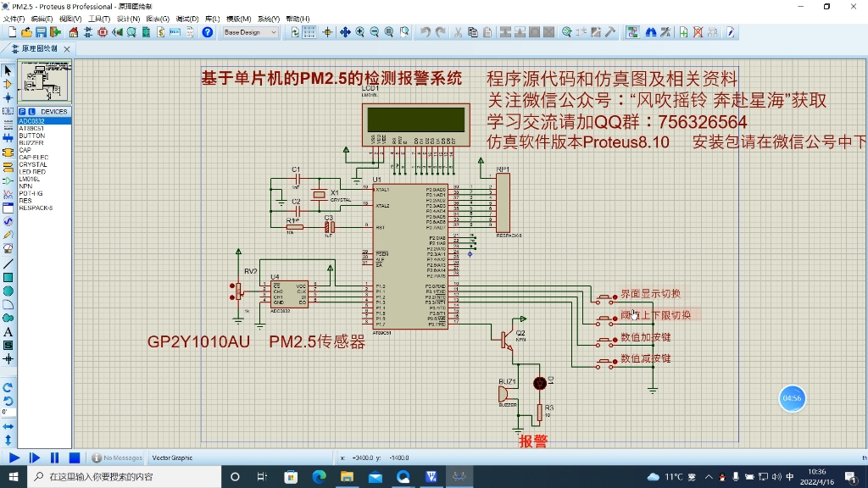Select the Generator Mode tool
868x488 pixels.
pos(7,220)
